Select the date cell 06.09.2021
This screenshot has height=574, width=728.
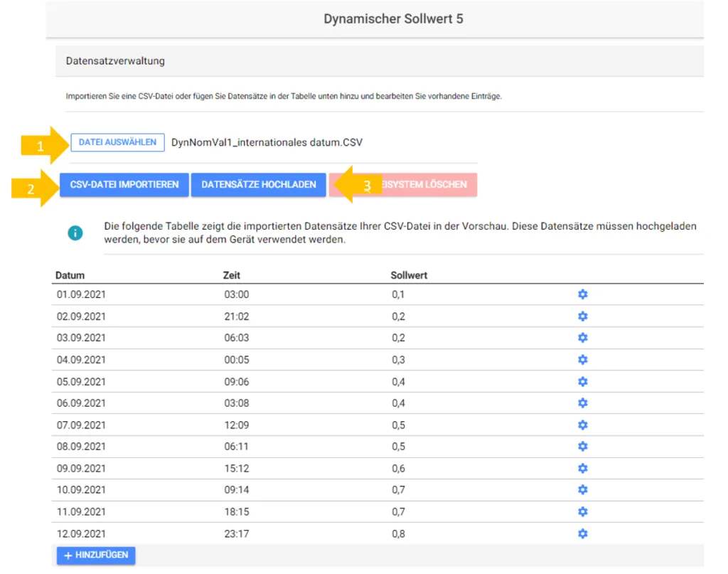(81, 403)
